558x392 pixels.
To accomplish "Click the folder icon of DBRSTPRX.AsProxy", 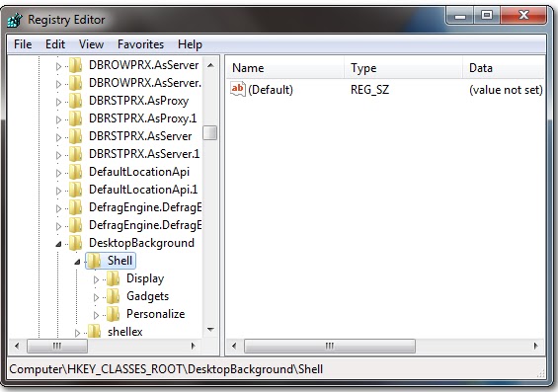I will point(75,101).
